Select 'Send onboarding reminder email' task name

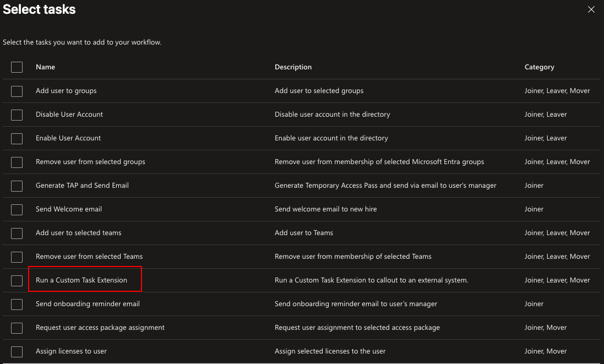(x=88, y=304)
